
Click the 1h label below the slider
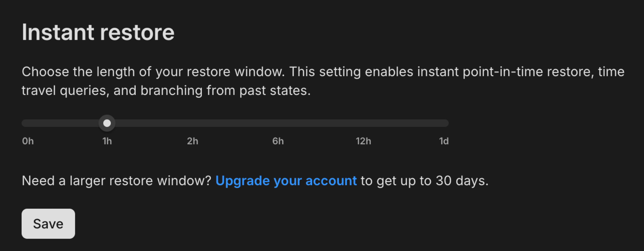107,141
